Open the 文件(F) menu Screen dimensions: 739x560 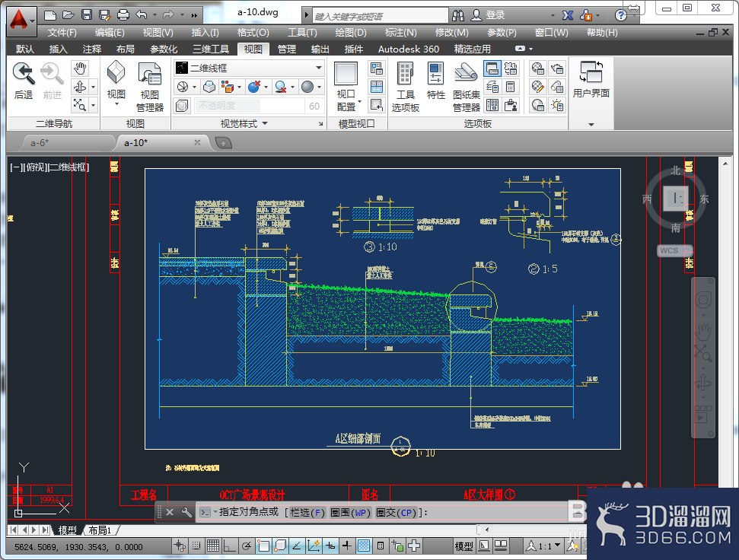(x=62, y=33)
